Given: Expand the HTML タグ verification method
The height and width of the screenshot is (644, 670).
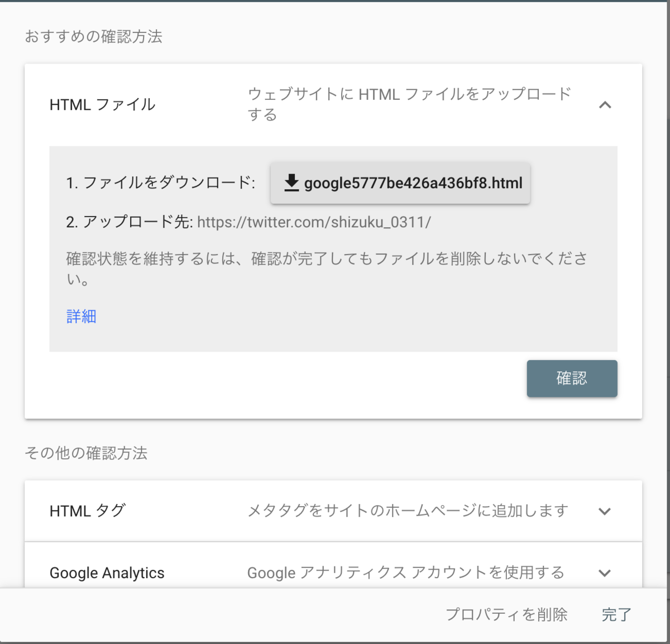Looking at the screenshot, I should [605, 511].
